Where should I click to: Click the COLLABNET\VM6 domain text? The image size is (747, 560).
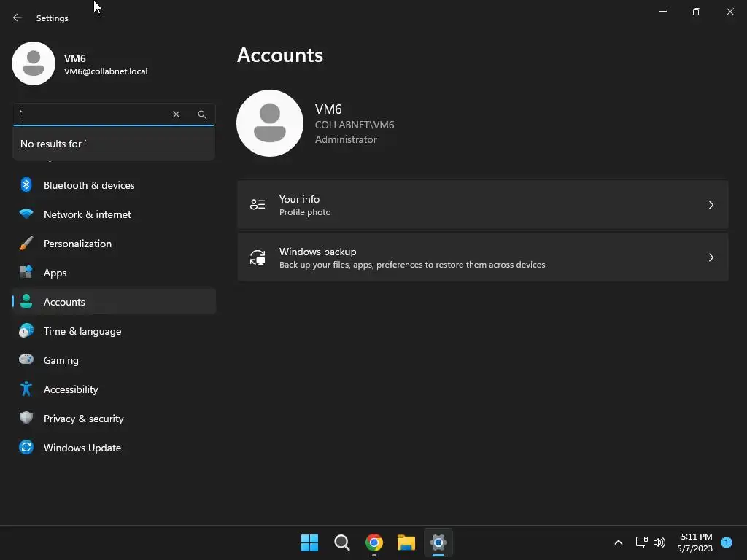(x=355, y=125)
